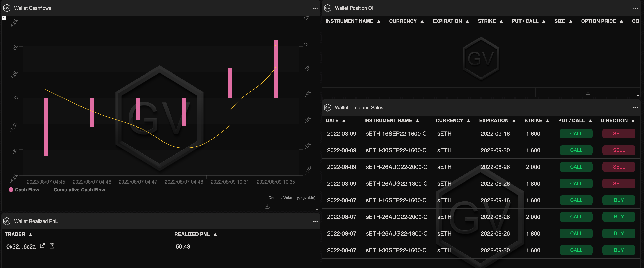This screenshot has width=644, height=268.
Task: Select the 2022/08/09 10:35 cash flow bar
Action: [x=276, y=69]
